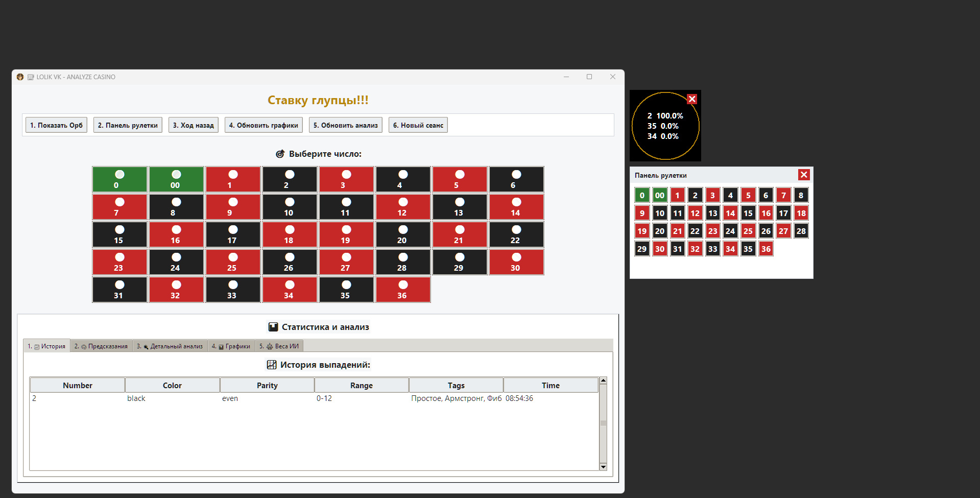Open the "2. Панель рулетки" button
Viewport: 980px width, 498px height.
(128, 125)
